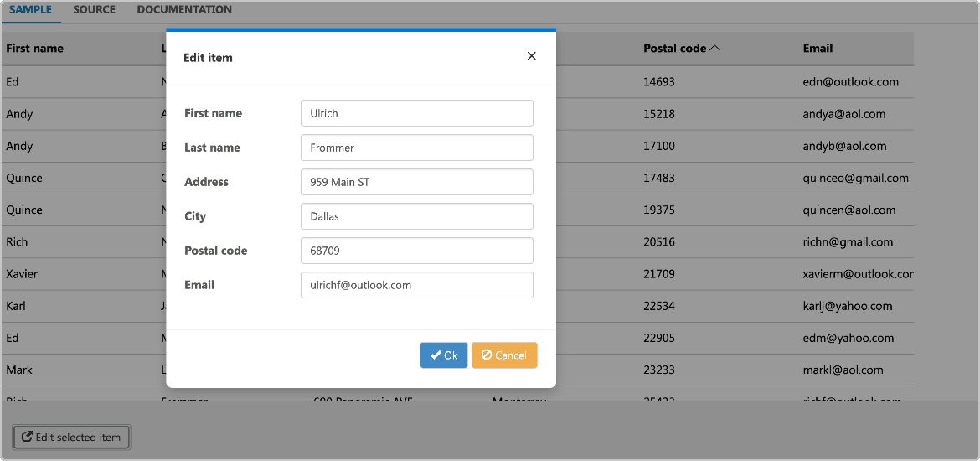Select the row with edn@outlook.com
This screenshot has height=461, width=980.
(457, 82)
